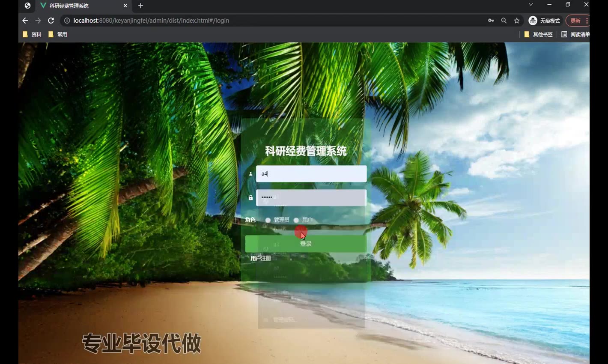Screen dimensions: 608x364
Task: Open the 其他书签 bookmarks folder
Action: [538, 34]
